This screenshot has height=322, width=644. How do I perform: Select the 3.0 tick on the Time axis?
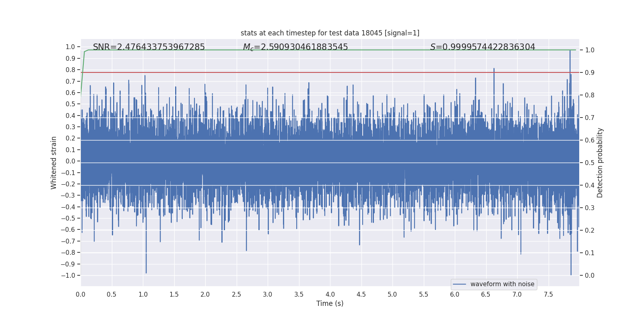click(x=268, y=294)
